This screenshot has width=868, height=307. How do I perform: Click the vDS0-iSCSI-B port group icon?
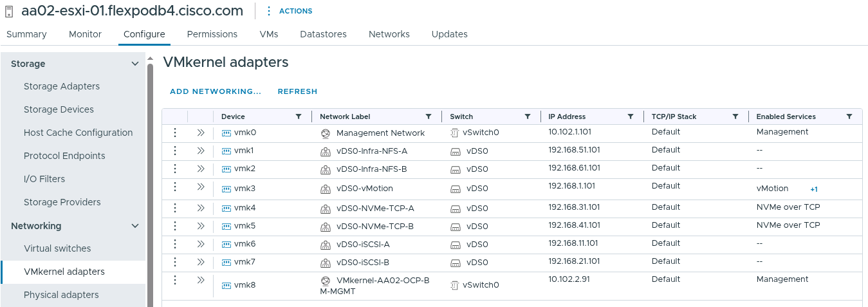pos(325,263)
